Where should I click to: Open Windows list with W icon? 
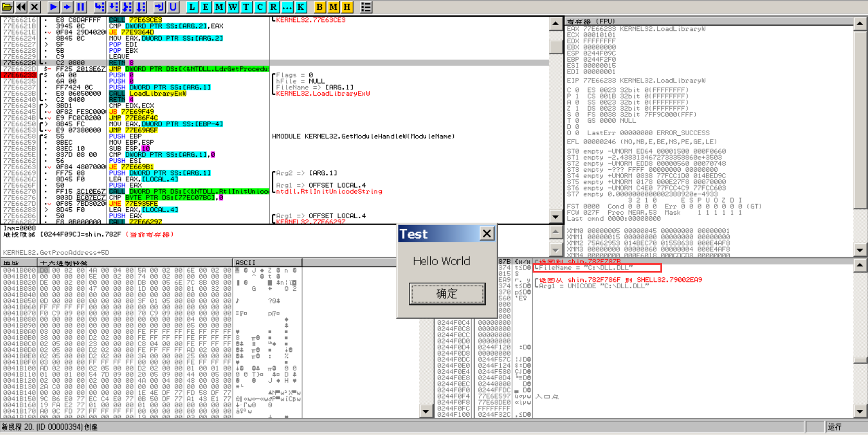coord(233,7)
